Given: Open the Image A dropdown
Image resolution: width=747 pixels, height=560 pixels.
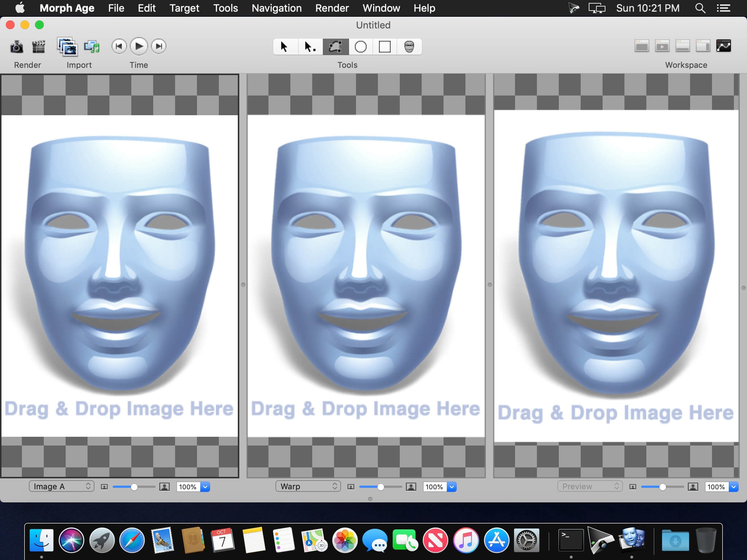Looking at the screenshot, I should click(61, 486).
